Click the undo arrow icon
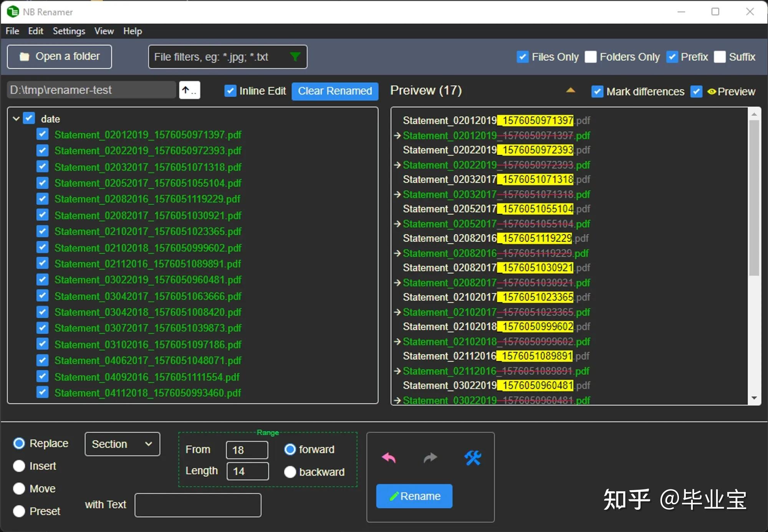Image resolution: width=768 pixels, height=532 pixels. [x=389, y=458]
